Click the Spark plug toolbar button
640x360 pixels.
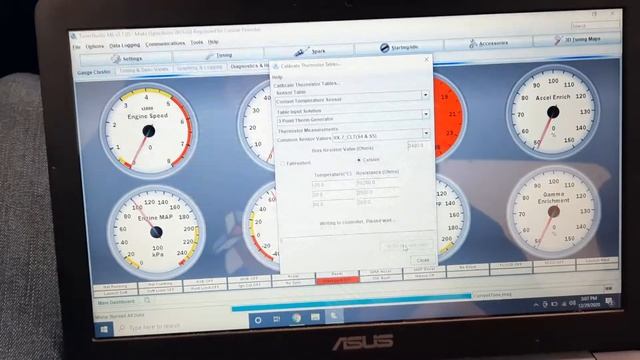pyautogui.click(x=310, y=51)
